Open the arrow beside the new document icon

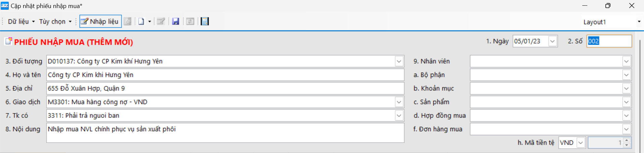(x=150, y=21)
